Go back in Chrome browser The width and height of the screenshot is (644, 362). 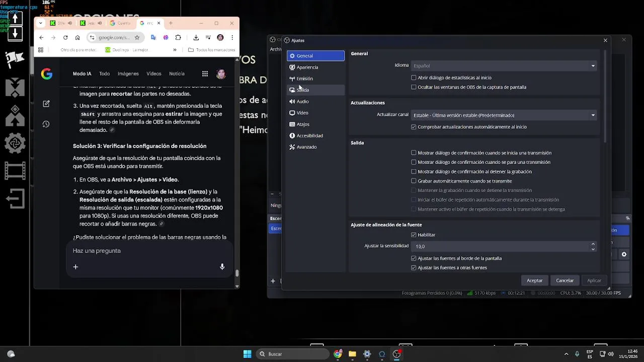click(x=41, y=38)
